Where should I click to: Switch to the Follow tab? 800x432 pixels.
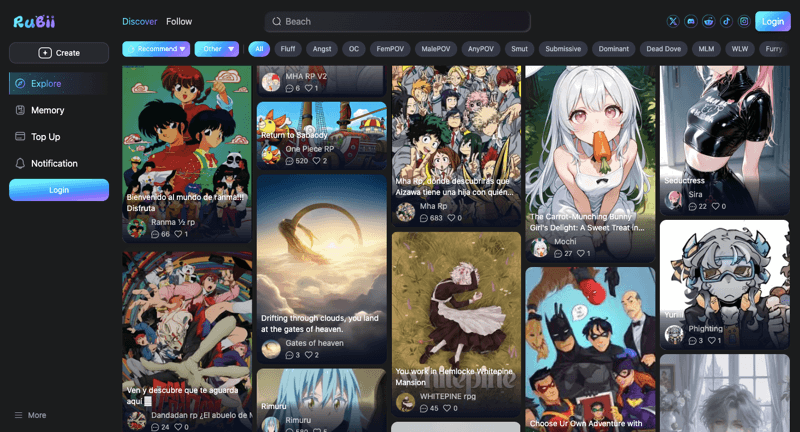click(x=179, y=21)
